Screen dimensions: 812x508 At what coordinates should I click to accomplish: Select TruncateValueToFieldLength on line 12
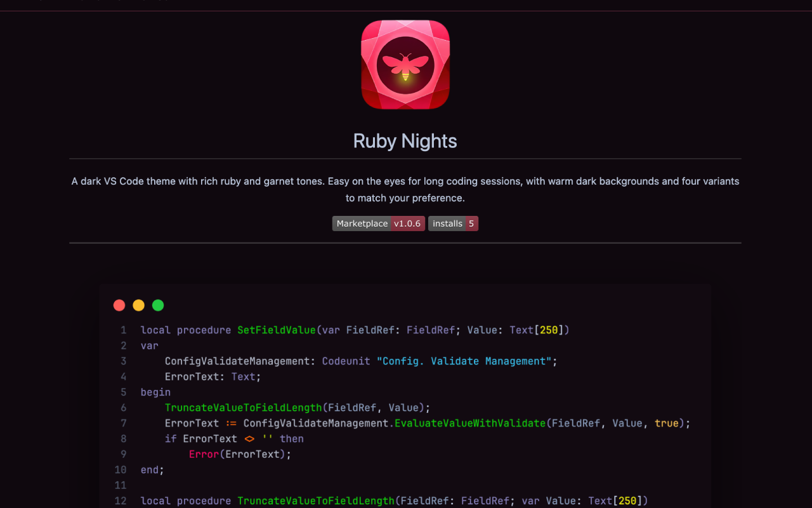316,500
